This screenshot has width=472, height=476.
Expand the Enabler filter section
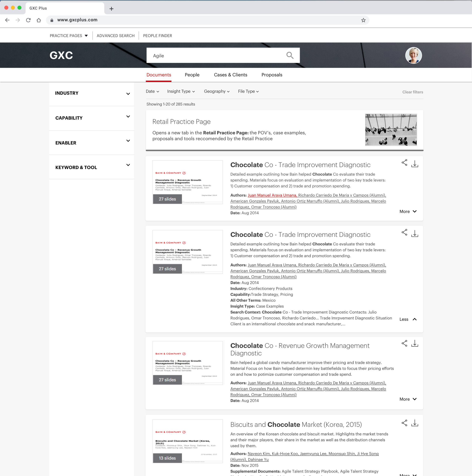pos(92,143)
